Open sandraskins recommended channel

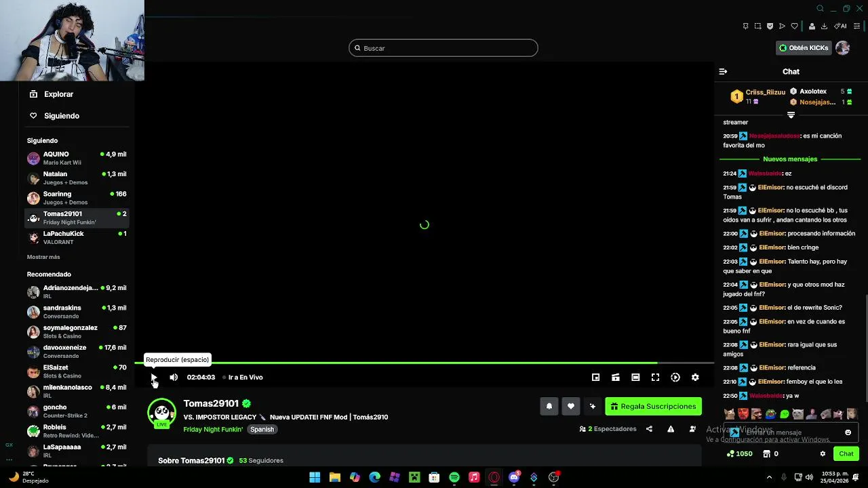pyautogui.click(x=77, y=312)
